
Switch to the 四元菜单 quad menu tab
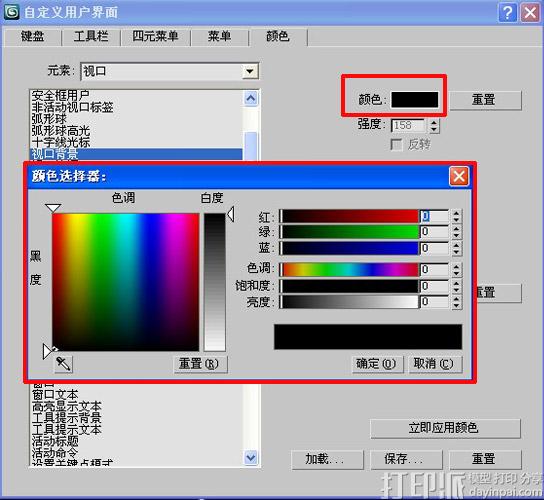tap(155, 36)
